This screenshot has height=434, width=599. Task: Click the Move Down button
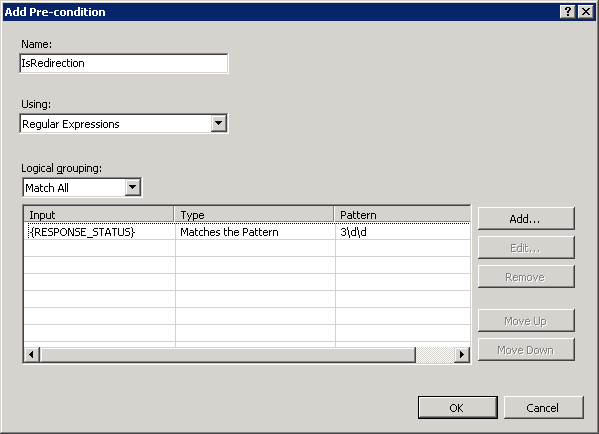[x=526, y=350]
